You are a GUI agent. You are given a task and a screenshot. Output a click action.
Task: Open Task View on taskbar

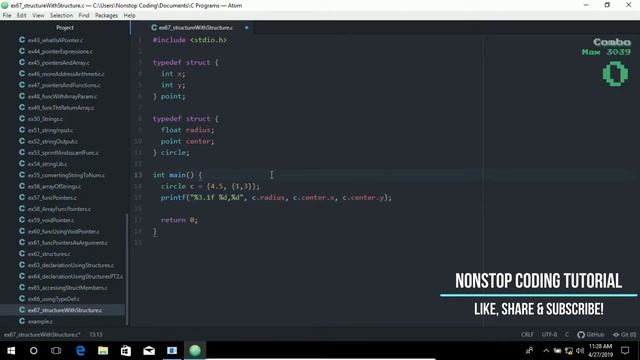(56, 351)
